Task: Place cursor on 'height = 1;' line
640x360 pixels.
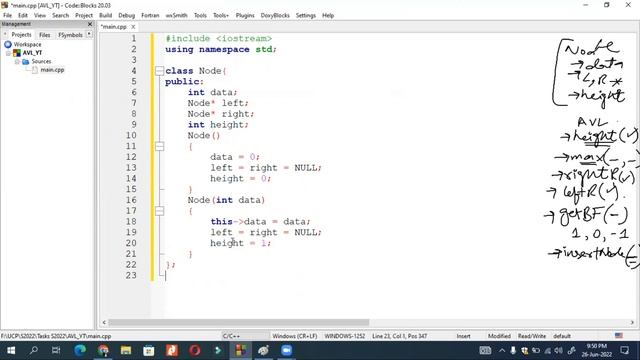Action: click(240, 243)
